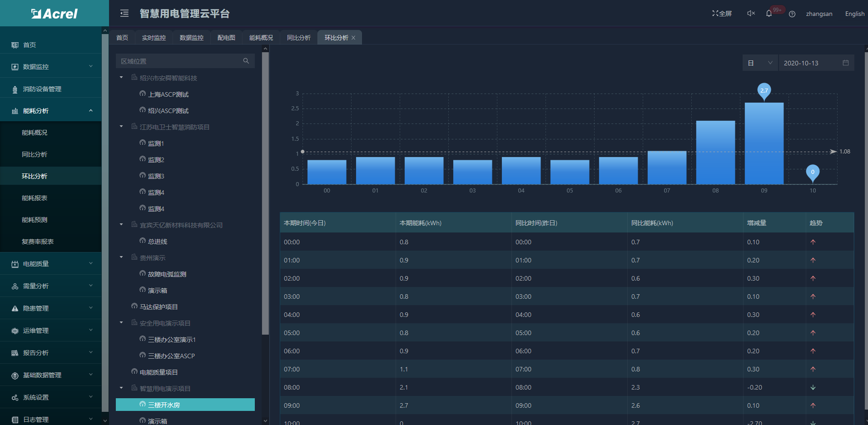Select the 马达保护项目 tree item
The width and height of the screenshot is (868, 425).
pos(159,307)
